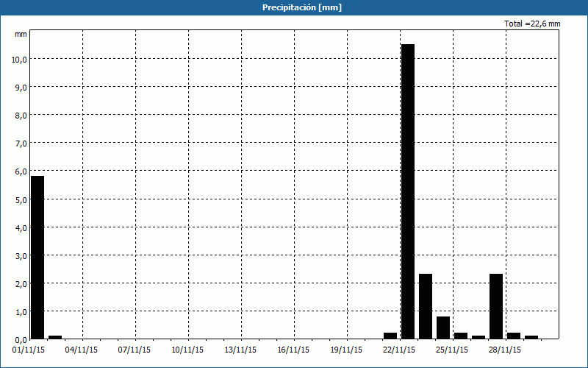Click y-axis value 6,0
The image size is (588, 368).
[21, 171]
